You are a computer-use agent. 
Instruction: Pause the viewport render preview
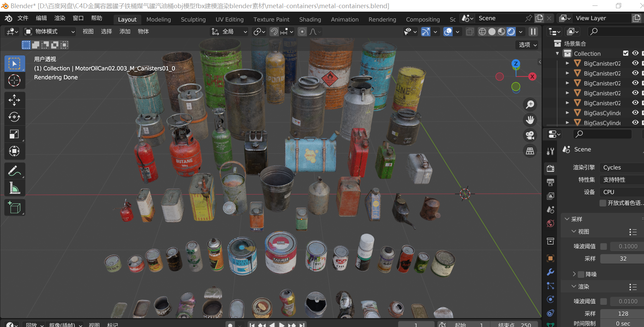[x=533, y=32]
